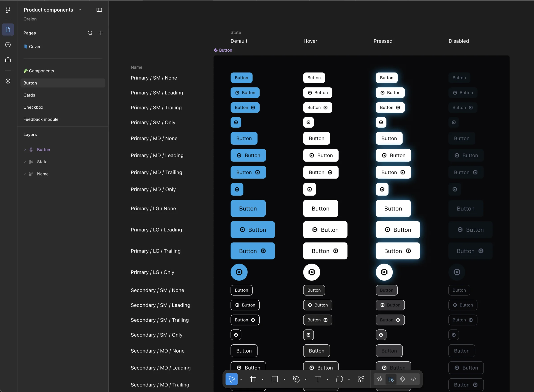
Task: Open the Feedback module page
Action: point(63,119)
